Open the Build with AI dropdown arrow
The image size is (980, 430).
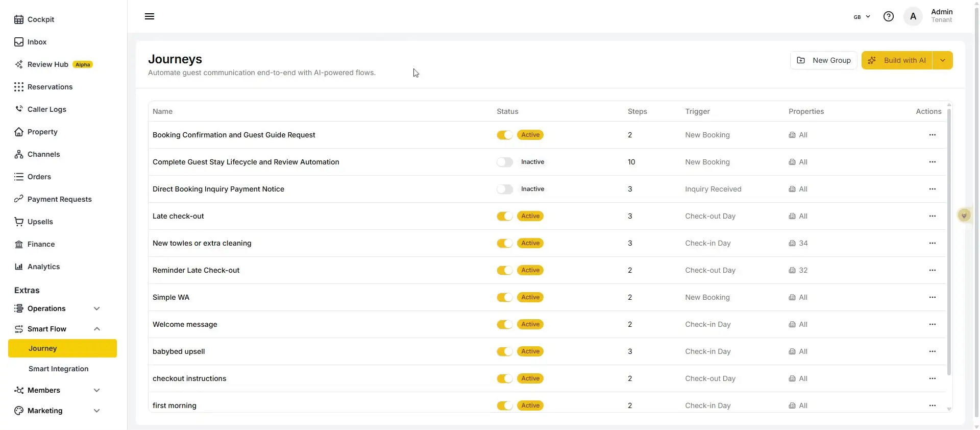[943, 60]
